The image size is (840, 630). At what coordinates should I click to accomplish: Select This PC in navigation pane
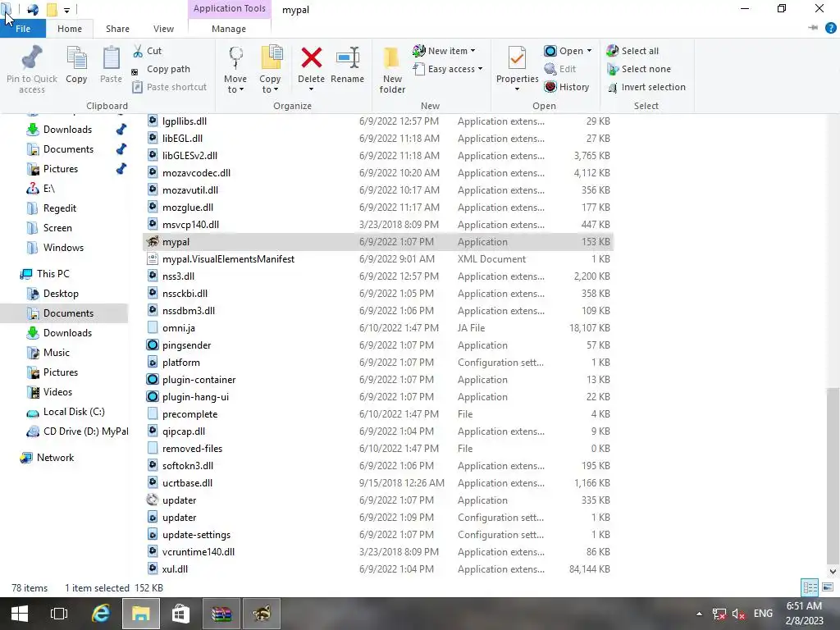click(x=53, y=274)
